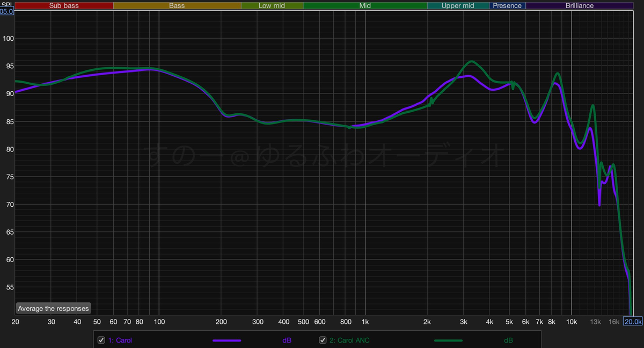The height and width of the screenshot is (348, 644).
Task: Click the 1: Carol legend label
Action: coord(120,340)
